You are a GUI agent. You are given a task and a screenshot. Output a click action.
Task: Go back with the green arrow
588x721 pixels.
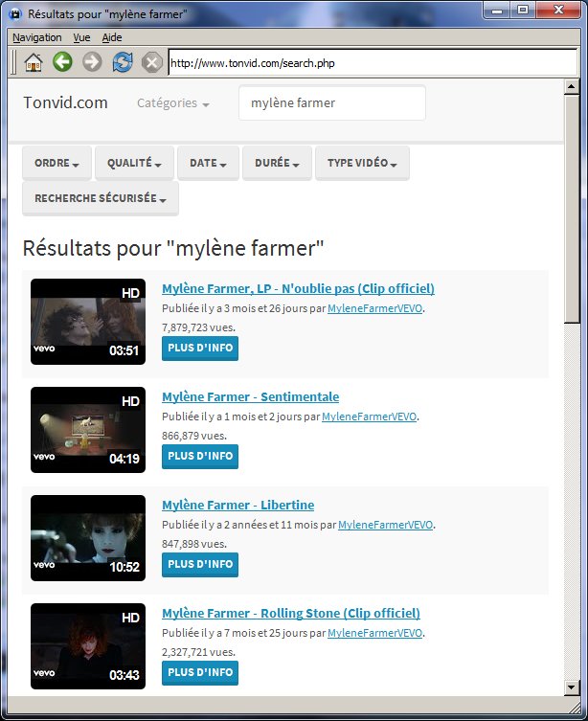(62, 61)
